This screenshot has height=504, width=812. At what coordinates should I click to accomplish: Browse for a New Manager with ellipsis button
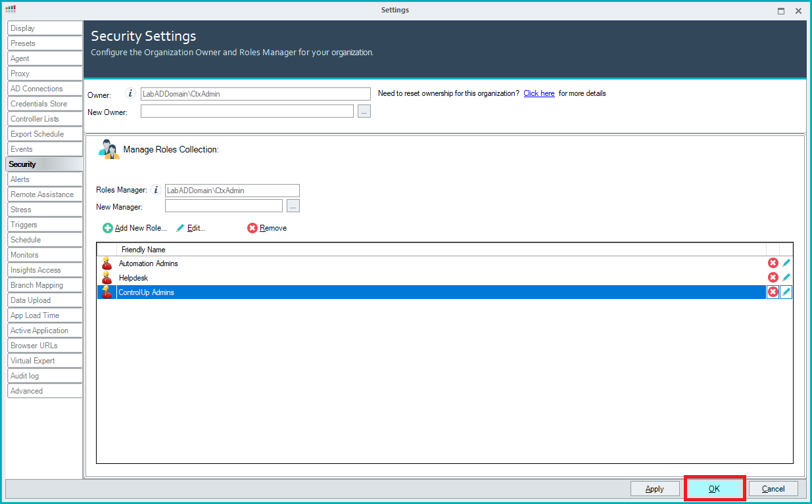(293, 206)
